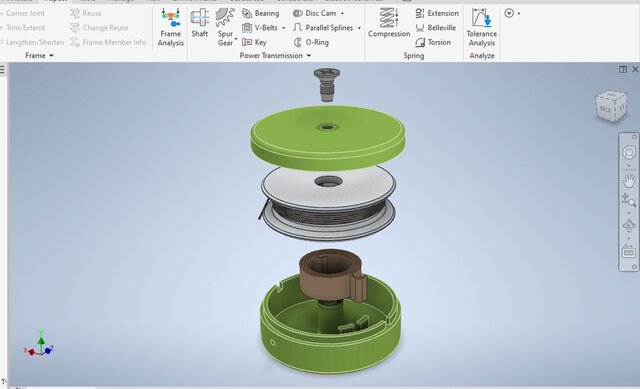The width and height of the screenshot is (640, 389).
Task: Open Tolerance Analysis
Action: click(x=482, y=27)
